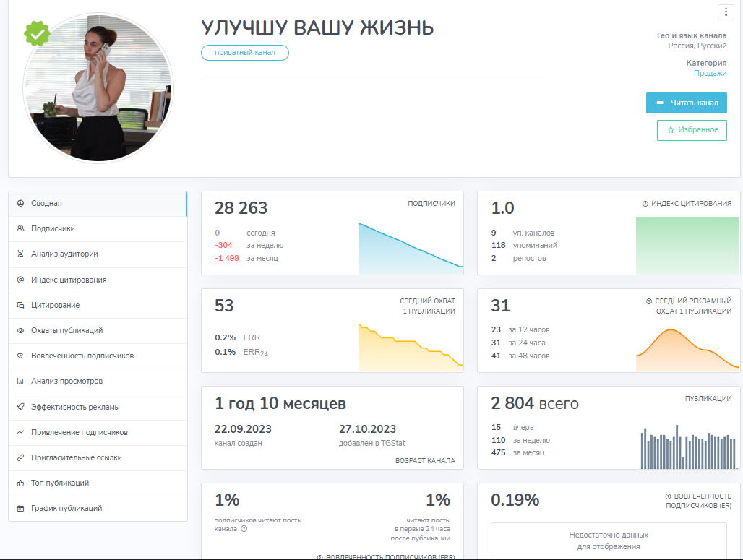Open the Подписчики section in sidebar

pos(98,228)
